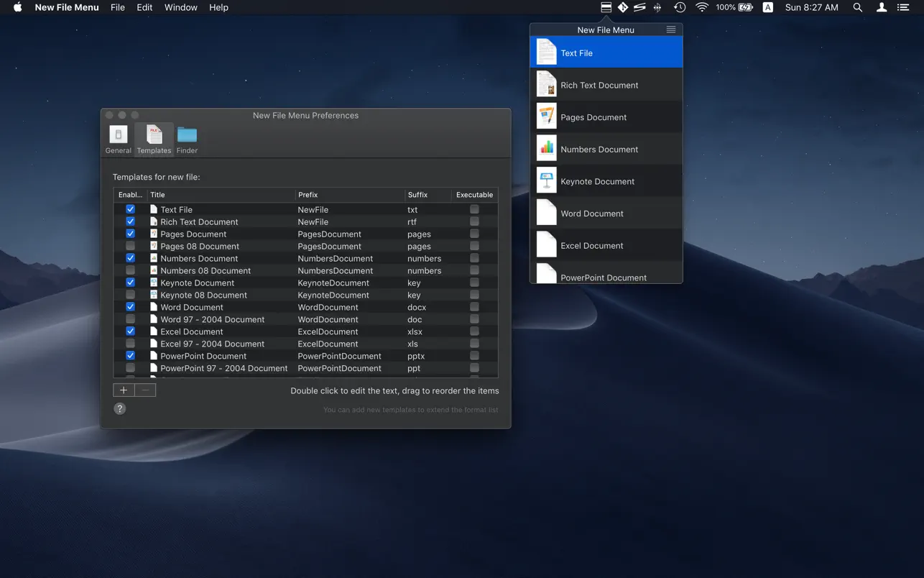Open the popup hamburger options menu
The width and height of the screenshot is (924, 578).
[670, 29]
